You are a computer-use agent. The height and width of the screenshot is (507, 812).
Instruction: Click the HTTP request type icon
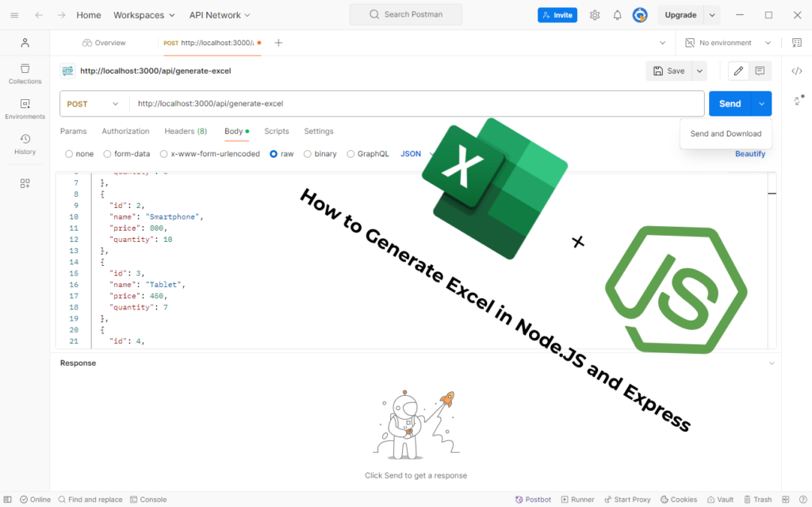(x=68, y=71)
